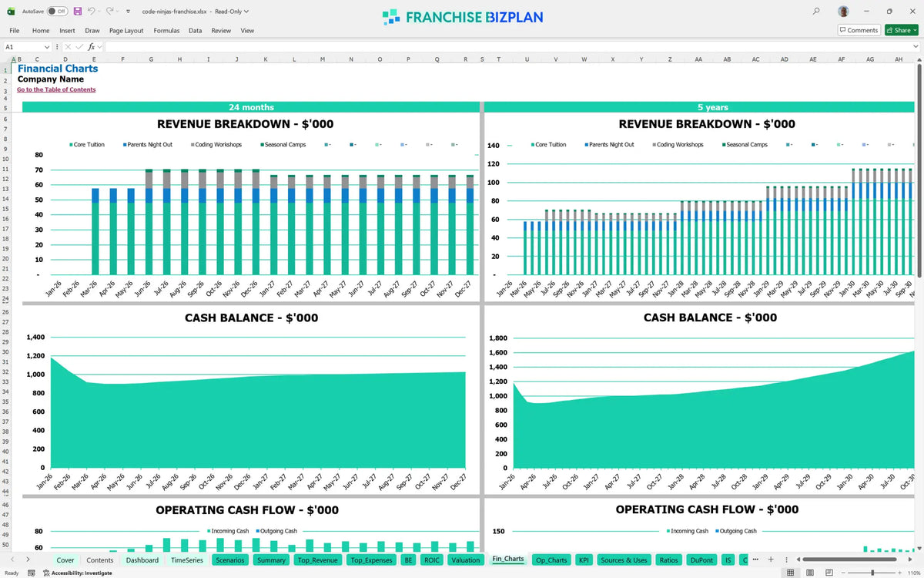Viewport: 924px width, 578px height.
Task: Switch to Page Layout view icon
Action: (x=810, y=573)
